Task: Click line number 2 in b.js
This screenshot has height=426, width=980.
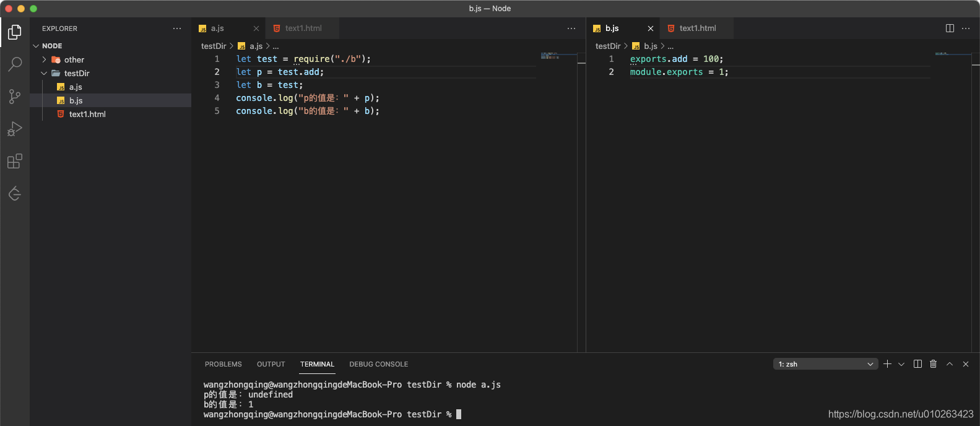Action: 612,72
